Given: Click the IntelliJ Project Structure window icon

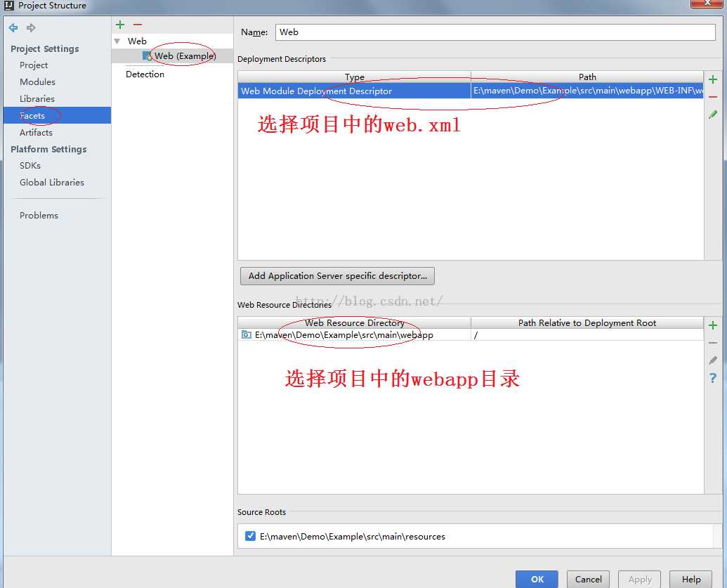Looking at the screenshot, I should pos(8,6).
